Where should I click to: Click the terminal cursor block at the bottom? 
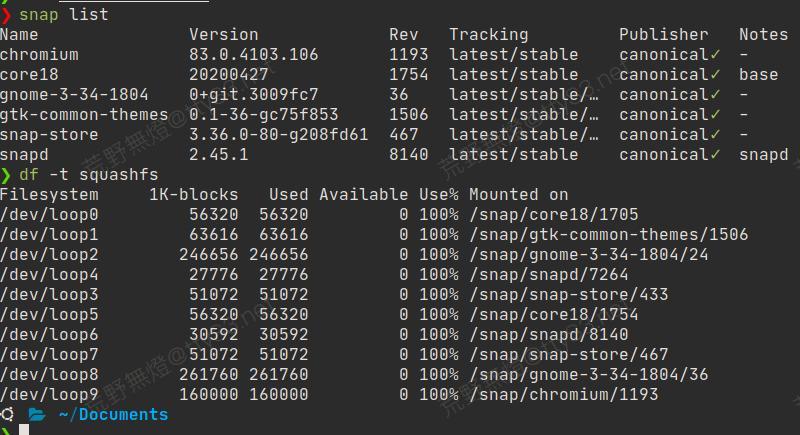tap(23, 430)
